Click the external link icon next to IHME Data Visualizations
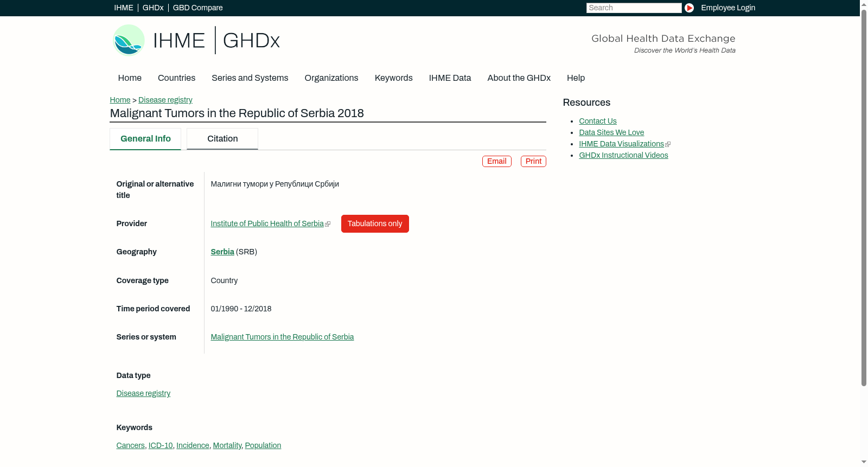This screenshot has width=868, height=467. (x=668, y=144)
